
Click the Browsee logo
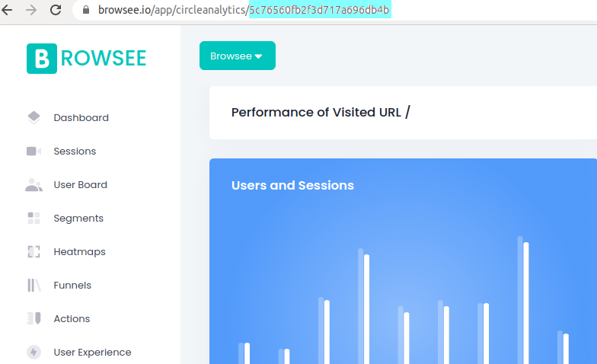point(87,58)
